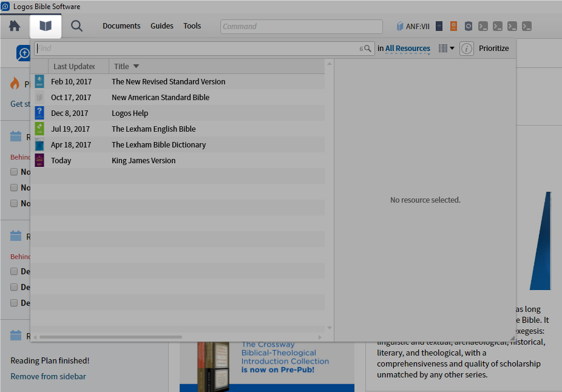
Task: Open the 'All Resources' filter dropdown
Action: [407, 49]
